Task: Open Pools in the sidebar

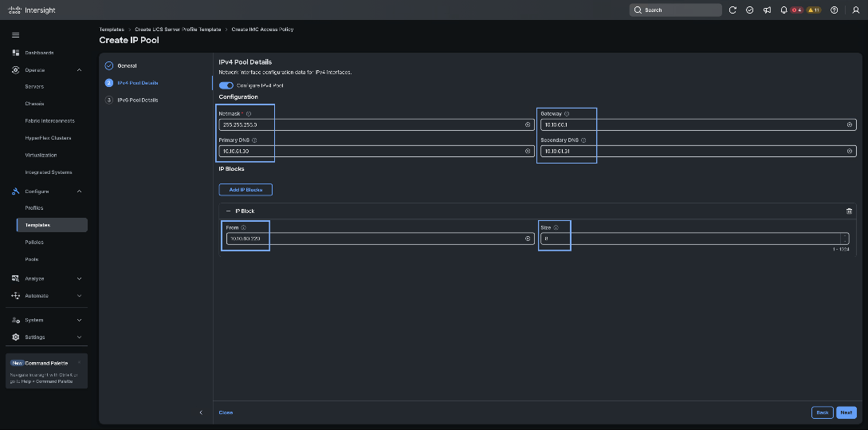Action: pyautogui.click(x=32, y=259)
